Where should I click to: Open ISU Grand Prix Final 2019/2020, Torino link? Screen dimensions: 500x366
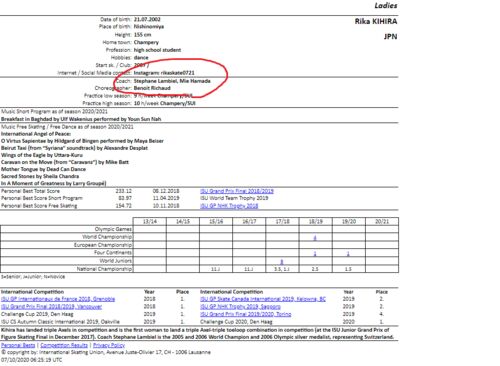coord(245,314)
